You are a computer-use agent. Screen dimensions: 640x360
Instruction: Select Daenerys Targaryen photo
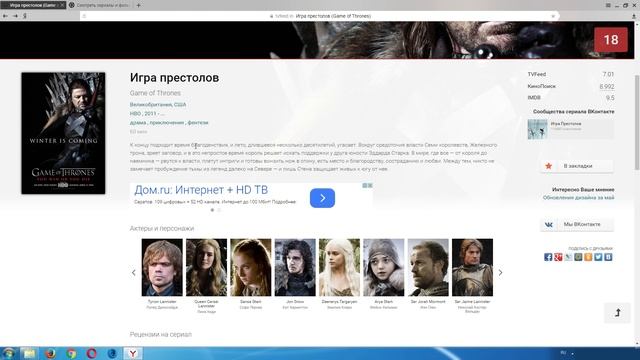pos(339,267)
